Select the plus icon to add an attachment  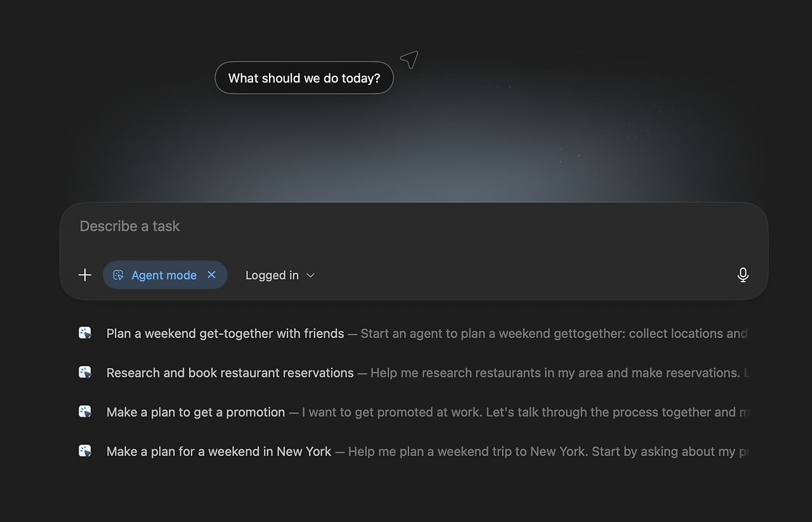click(x=84, y=275)
